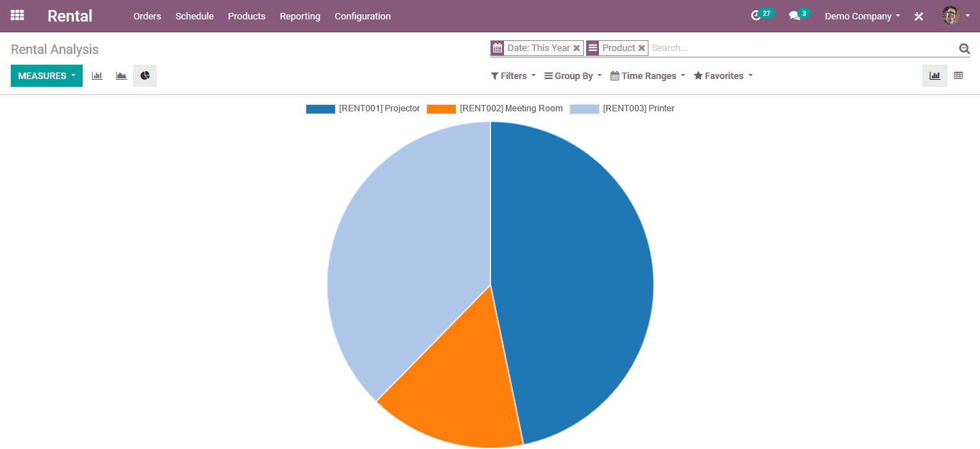Viewport: 980px width, 449px height.
Task: Switch to line chart mode
Action: coord(122,75)
